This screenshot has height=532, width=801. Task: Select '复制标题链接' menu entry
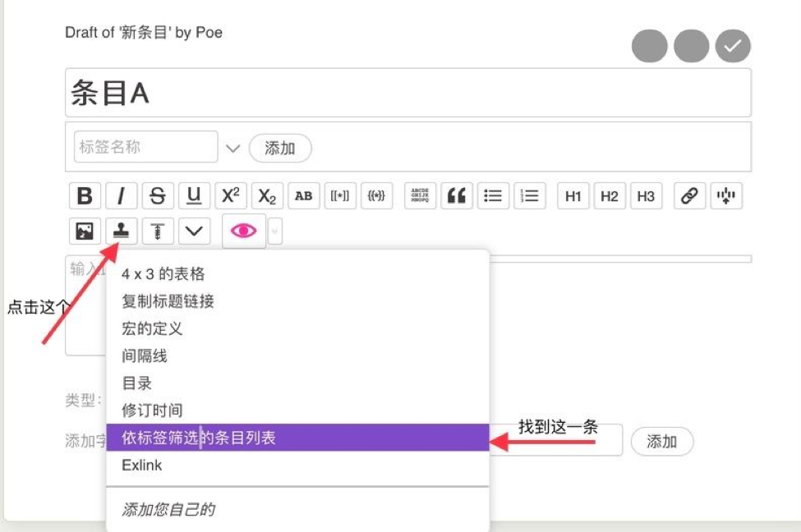298,301
